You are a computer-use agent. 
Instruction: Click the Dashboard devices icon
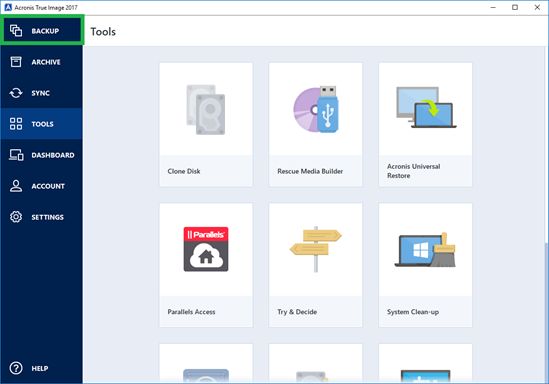coord(16,155)
